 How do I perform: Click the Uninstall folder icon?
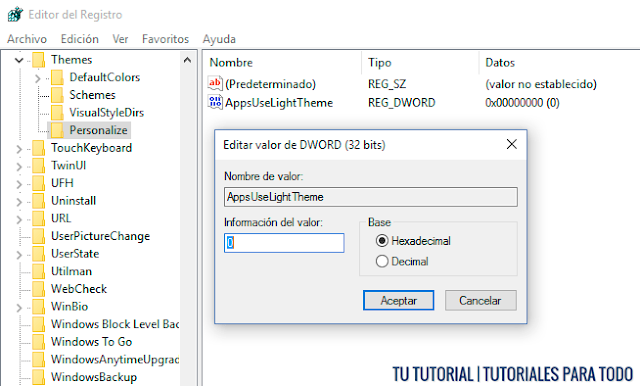pos(39,201)
